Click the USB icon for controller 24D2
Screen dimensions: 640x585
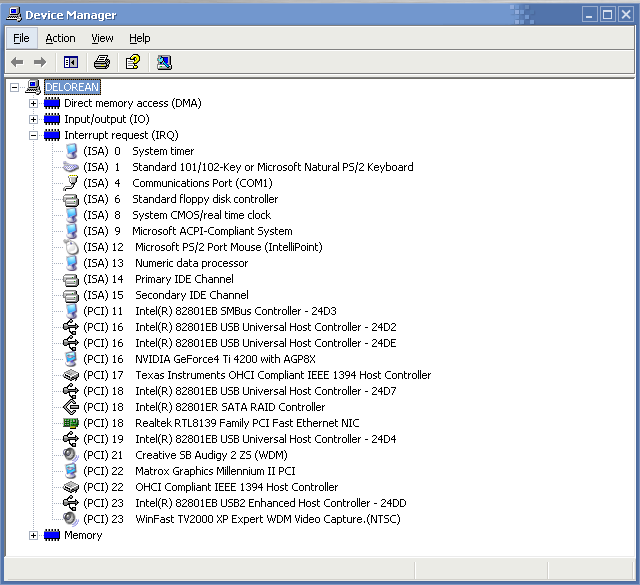coord(71,327)
